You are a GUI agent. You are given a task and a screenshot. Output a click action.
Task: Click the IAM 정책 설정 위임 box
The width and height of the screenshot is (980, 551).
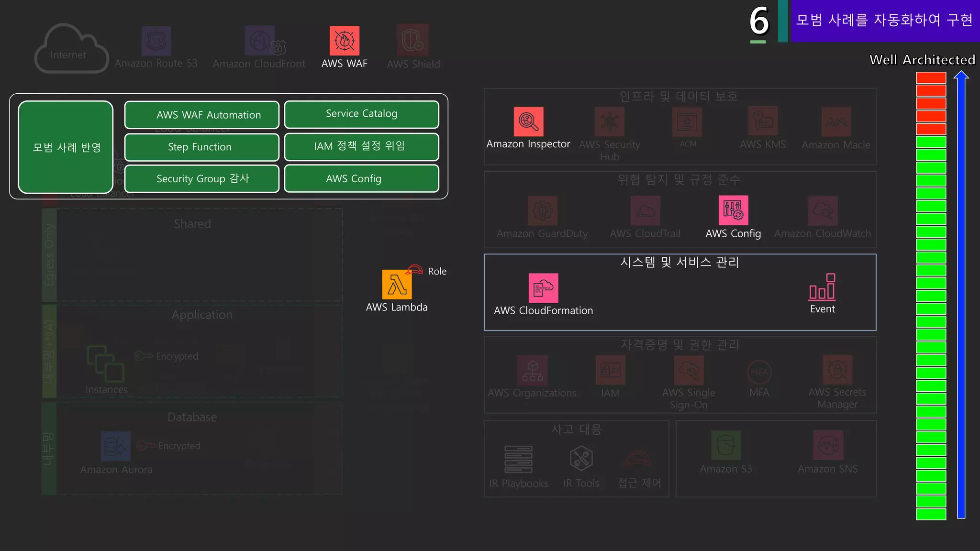[362, 146]
